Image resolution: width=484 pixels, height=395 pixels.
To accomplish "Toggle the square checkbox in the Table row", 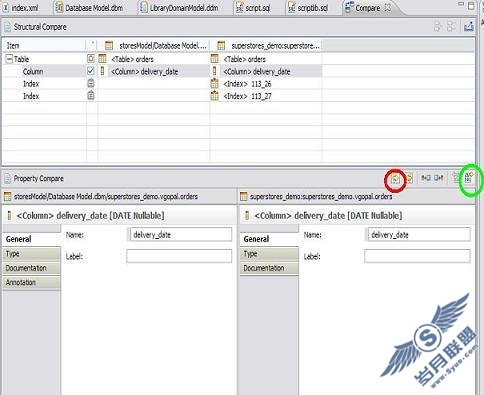I will coord(90,59).
